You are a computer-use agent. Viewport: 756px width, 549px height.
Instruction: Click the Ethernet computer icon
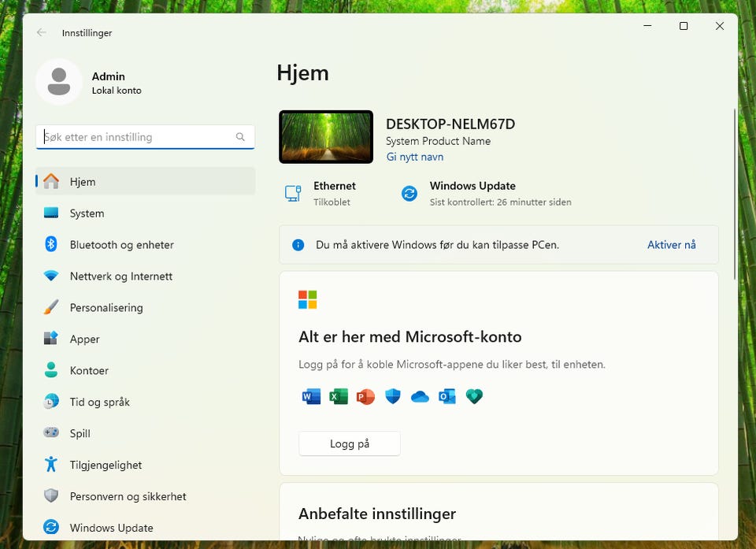click(x=293, y=194)
